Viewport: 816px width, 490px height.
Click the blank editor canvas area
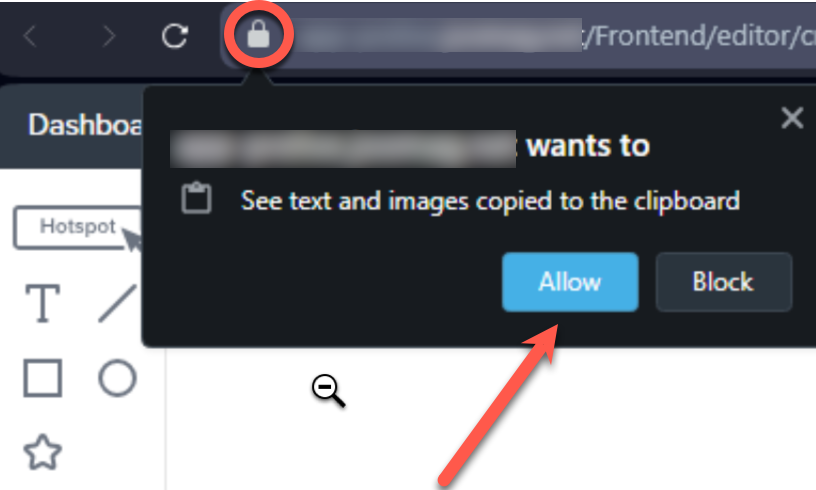pos(490,419)
